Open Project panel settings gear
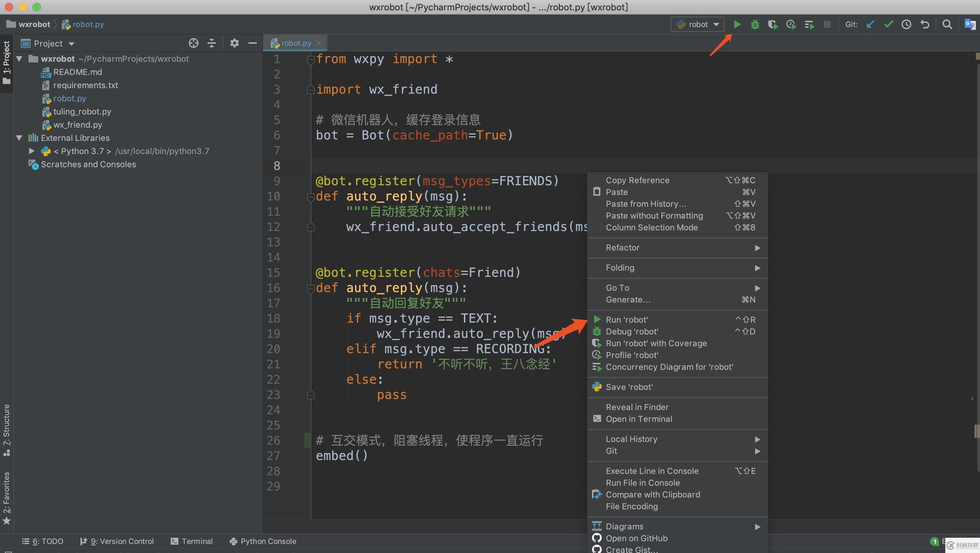 pyautogui.click(x=234, y=43)
